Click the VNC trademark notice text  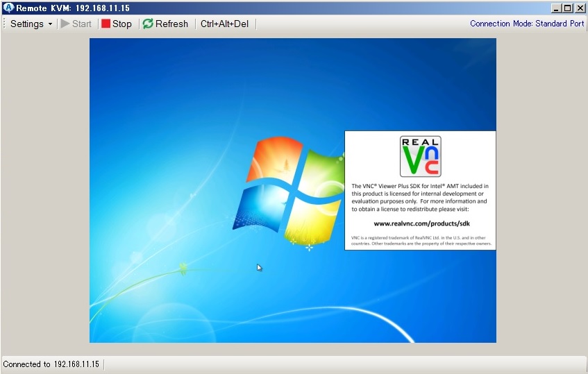click(x=421, y=241)
